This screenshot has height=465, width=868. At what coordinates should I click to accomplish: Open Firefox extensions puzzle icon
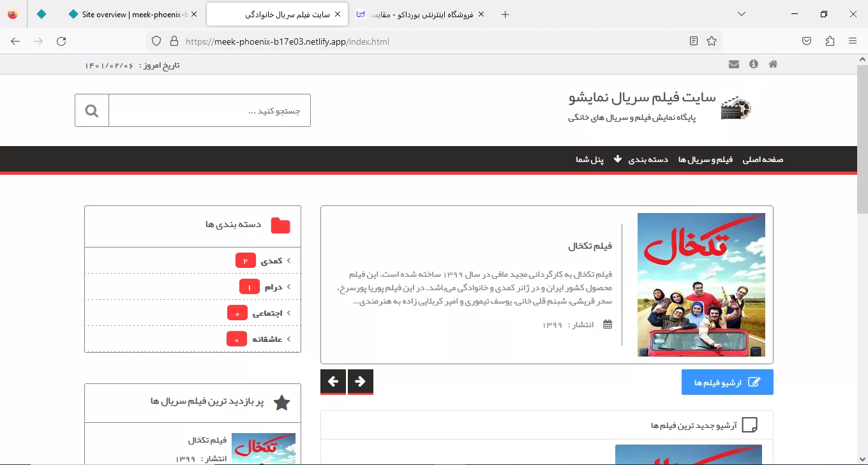point(830,41)
